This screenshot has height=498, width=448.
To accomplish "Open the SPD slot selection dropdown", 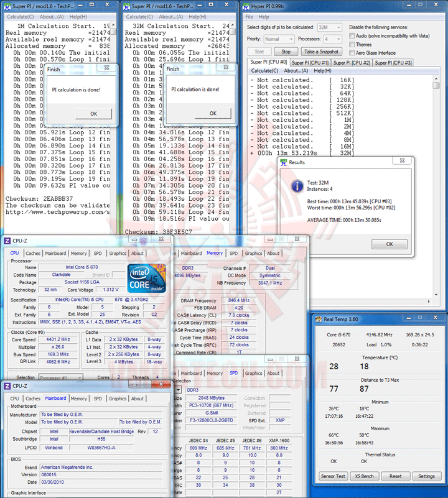I will tap(178, 390).
